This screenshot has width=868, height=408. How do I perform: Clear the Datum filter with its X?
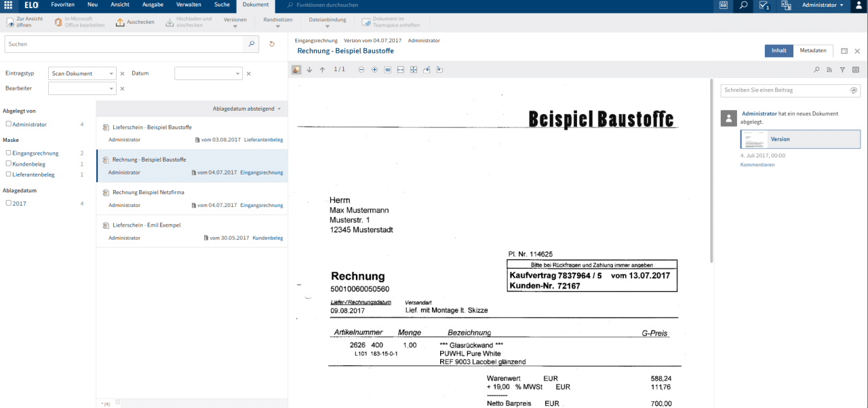coord(248,73)
